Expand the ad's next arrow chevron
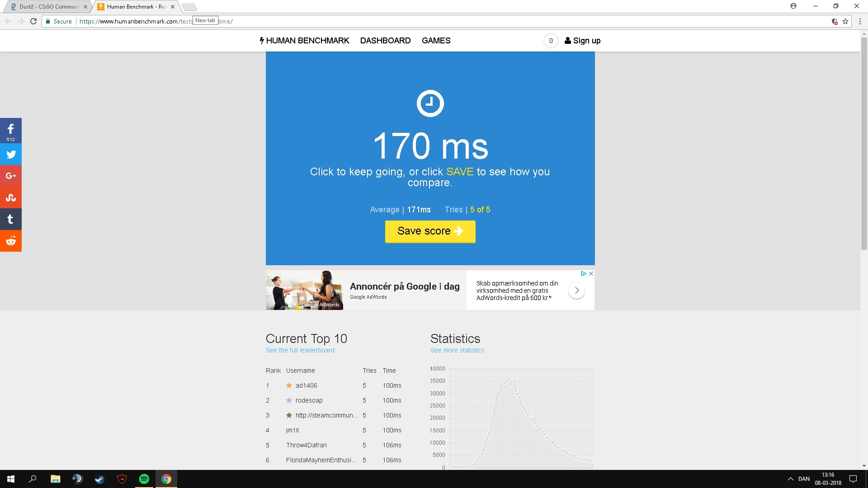The height and width of the screenshot is (488, 868). (x=576, y=291)
